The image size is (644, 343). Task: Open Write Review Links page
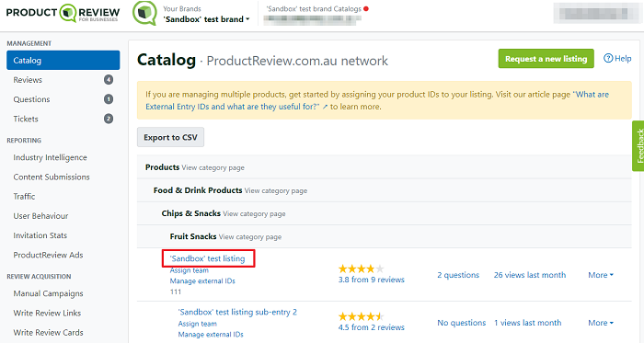(47, 313)
